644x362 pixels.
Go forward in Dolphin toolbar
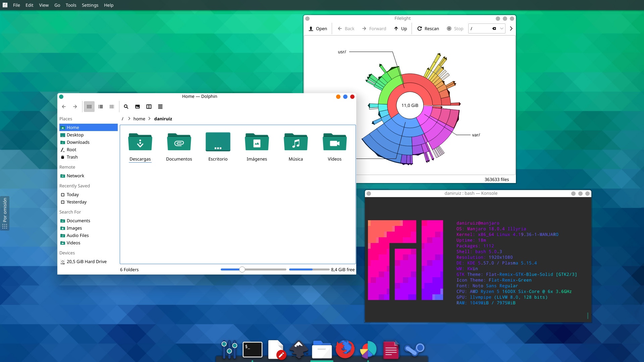click(x=75, y=107)
